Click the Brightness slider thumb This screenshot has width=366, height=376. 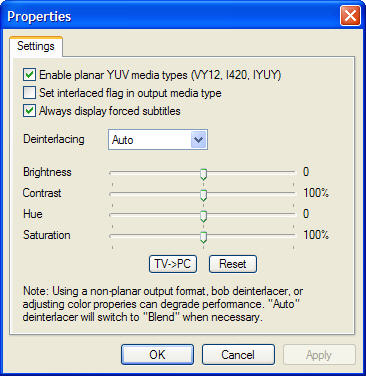pyautogui.click(x=203, y=175)
